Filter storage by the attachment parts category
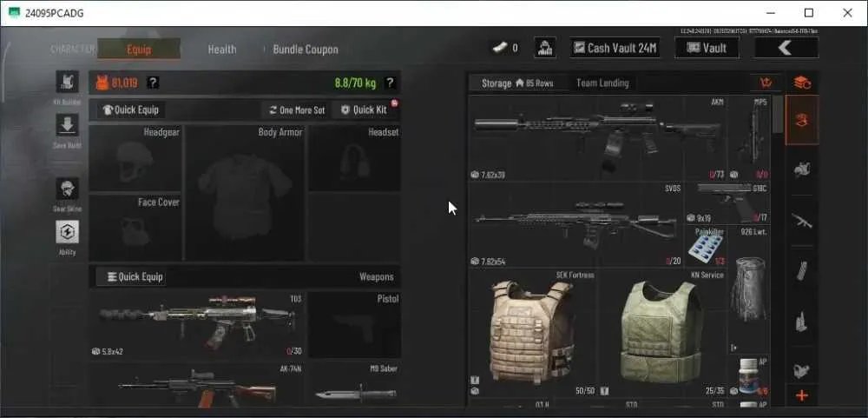 [802, 370]
